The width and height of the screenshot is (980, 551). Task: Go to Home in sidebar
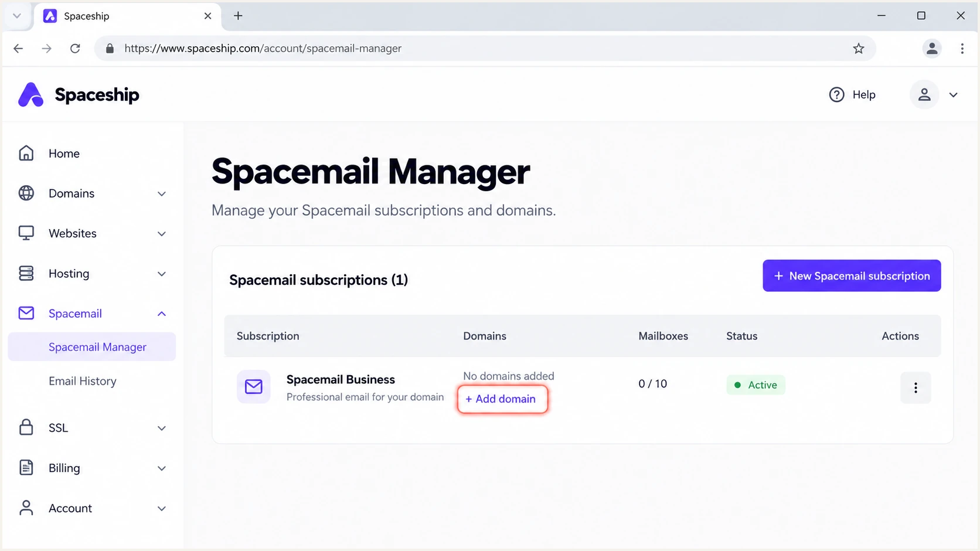pos(64,153)
